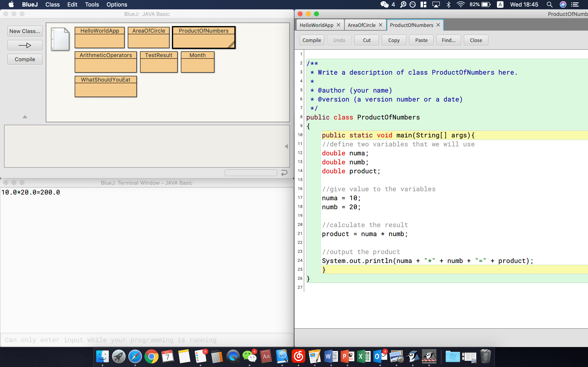Click the Spotlight search icon

[x=549, y=5]
